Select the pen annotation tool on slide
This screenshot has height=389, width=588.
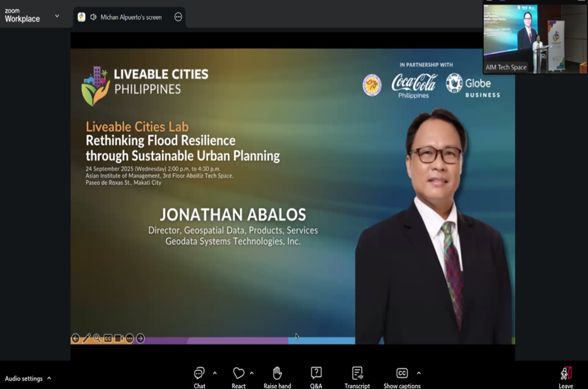87,338
